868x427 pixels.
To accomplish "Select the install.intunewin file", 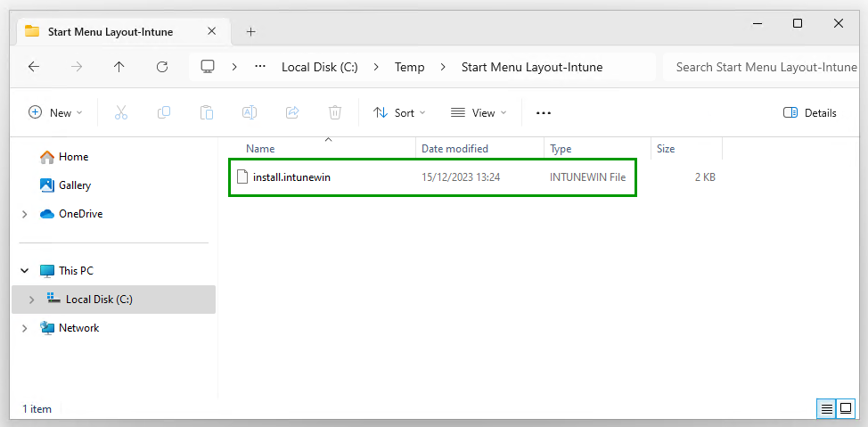I will pyautogui.click(x=291, y=177).
